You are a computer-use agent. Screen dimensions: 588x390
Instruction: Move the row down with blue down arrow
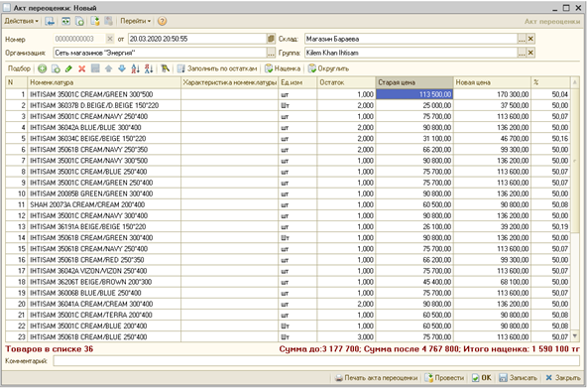coord(122,68)
